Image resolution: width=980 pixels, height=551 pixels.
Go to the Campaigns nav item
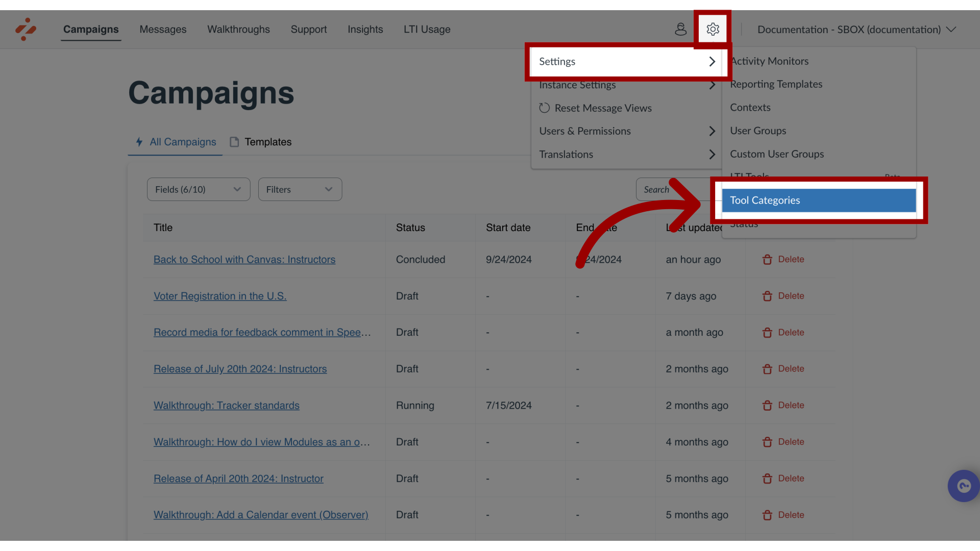tap(91, 30)
